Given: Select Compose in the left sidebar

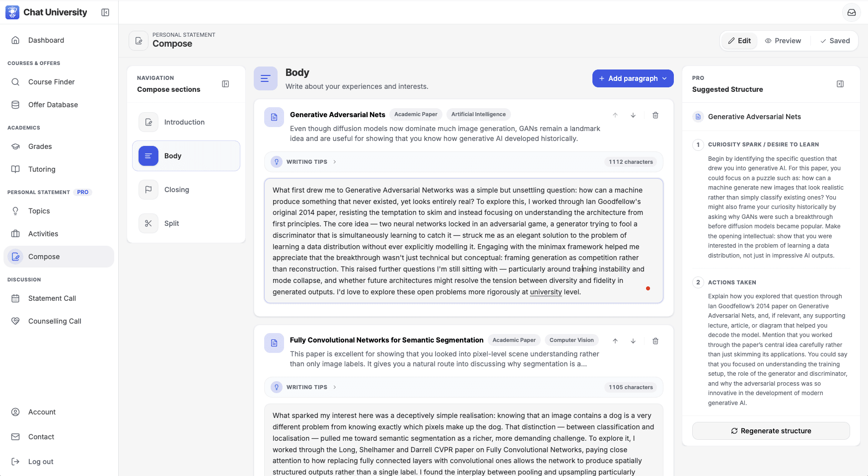Looking at the screenshot, I should [x=59, y=257].
